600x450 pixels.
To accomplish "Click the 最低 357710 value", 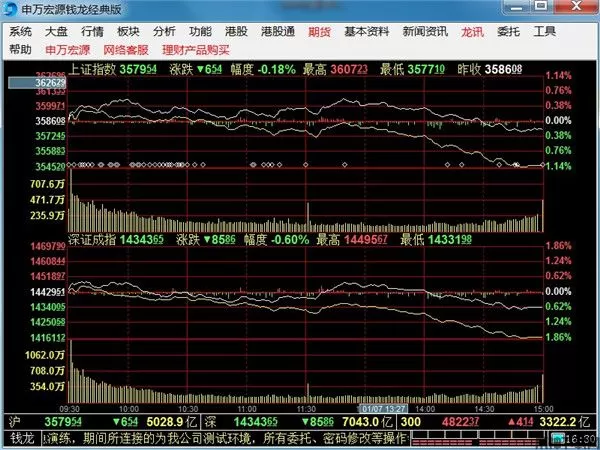I will point(426,69).
